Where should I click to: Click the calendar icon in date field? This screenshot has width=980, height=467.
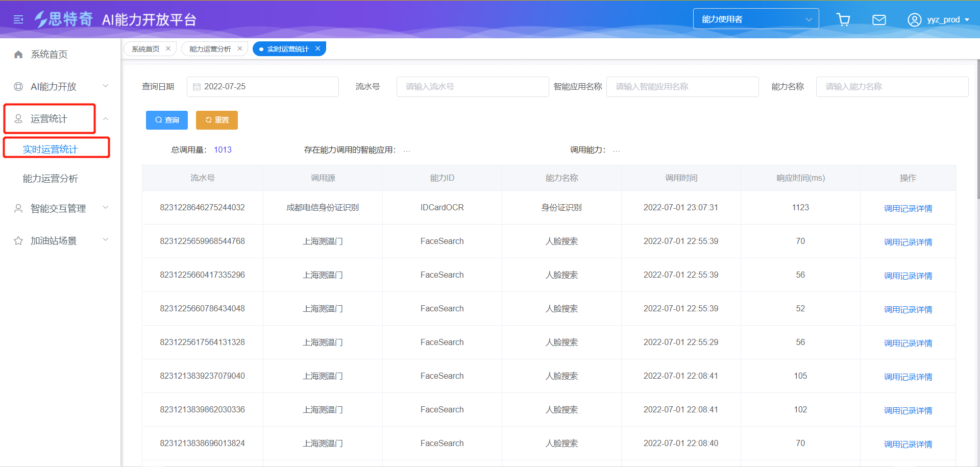[197, 87]
